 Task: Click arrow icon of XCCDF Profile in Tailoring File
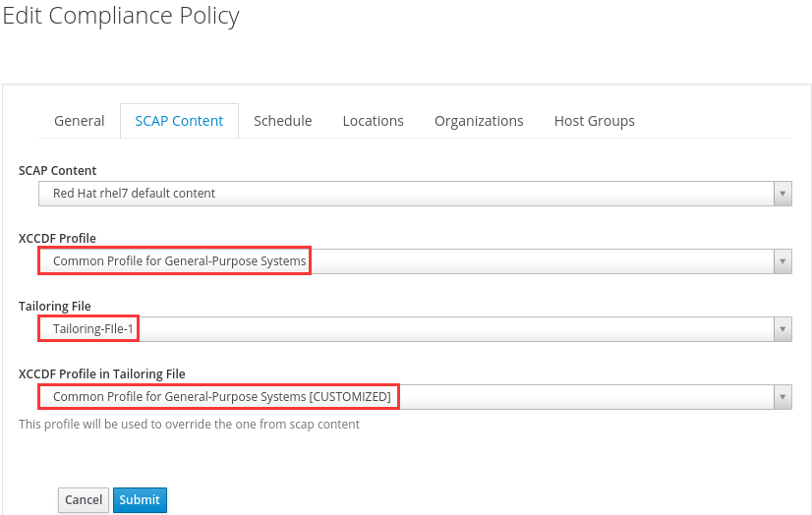[x=783, y=397]
